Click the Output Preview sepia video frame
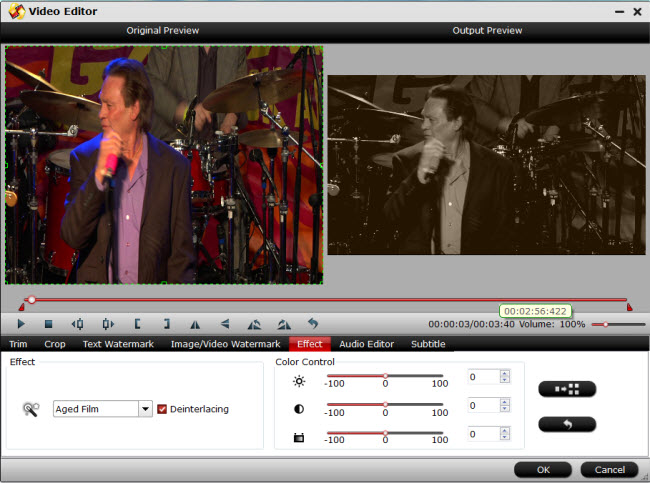This screenshot has height=483, width=650. pos(487,165)
